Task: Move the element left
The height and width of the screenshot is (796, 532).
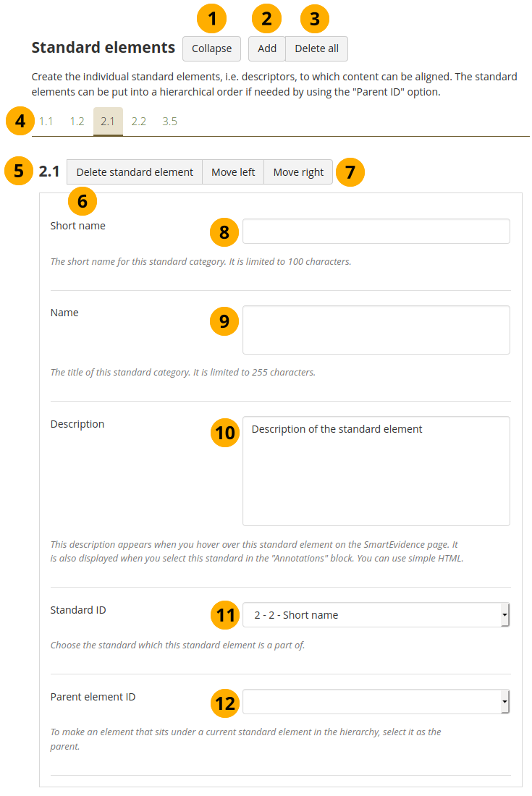Action: point(233,172)
